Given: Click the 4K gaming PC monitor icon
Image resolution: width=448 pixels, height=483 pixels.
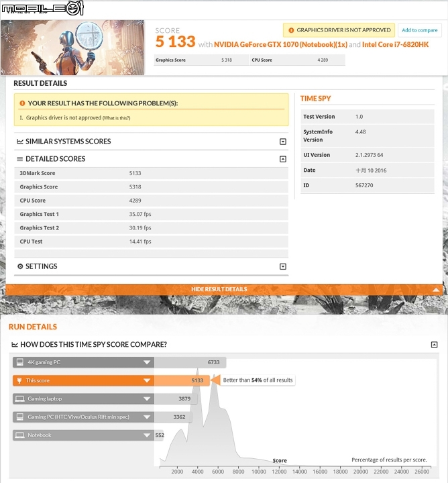Looking at the screenshot, I should click(20, 362).
